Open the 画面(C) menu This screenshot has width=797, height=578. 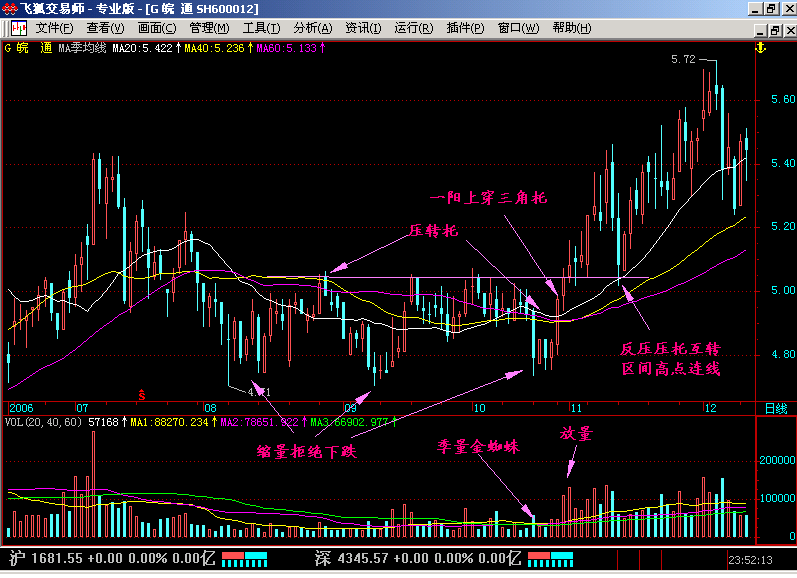[157, 28]
